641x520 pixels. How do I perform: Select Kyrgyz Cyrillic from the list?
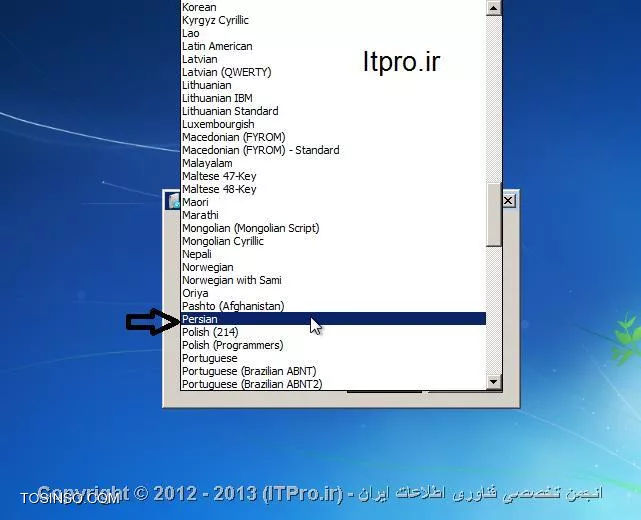pyautogui.click(x=333, y=20)
